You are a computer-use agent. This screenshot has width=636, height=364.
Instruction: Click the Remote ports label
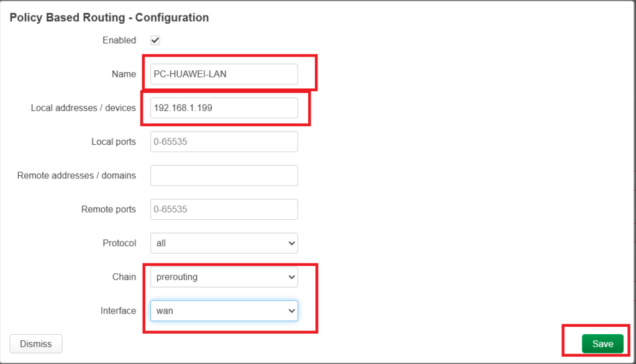109,209
